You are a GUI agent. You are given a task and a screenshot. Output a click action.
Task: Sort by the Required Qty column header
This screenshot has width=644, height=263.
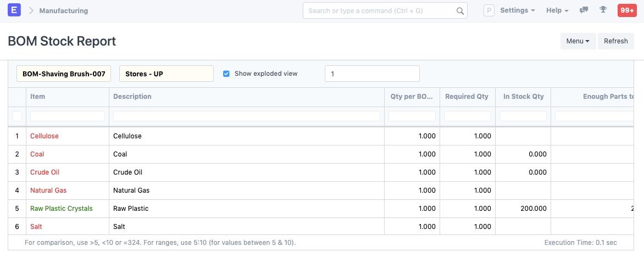tap(467, 97)
